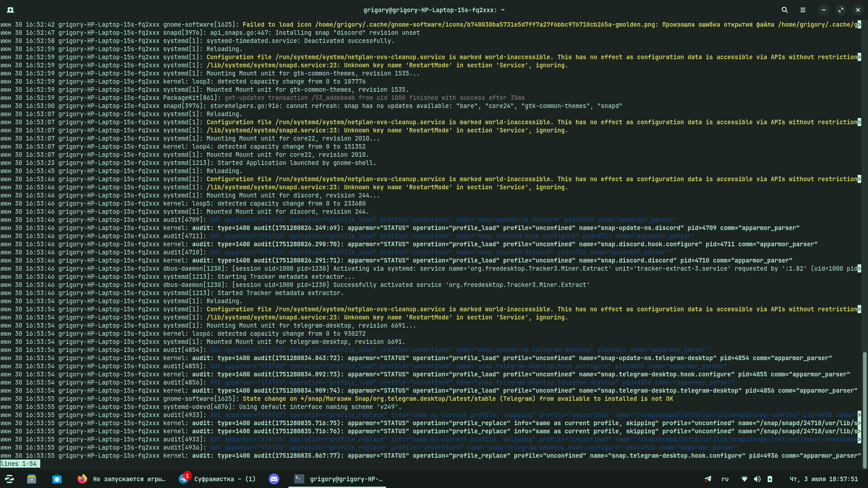868x488 pixels.
Task: Open the Wi-Fi network status menu
Action: 745,479
